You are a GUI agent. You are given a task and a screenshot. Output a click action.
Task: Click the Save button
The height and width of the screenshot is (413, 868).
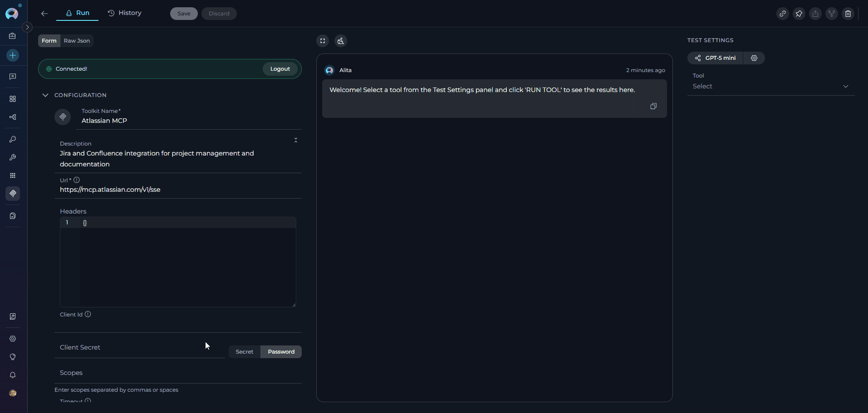coord(184,14)
